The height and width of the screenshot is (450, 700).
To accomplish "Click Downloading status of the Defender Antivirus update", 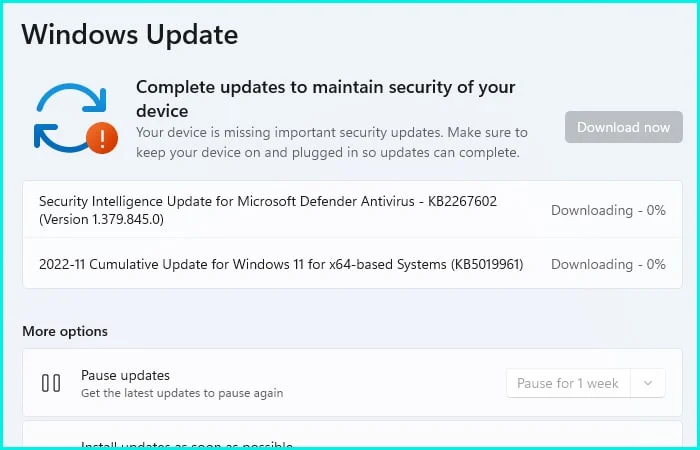I will pos(608,210).
